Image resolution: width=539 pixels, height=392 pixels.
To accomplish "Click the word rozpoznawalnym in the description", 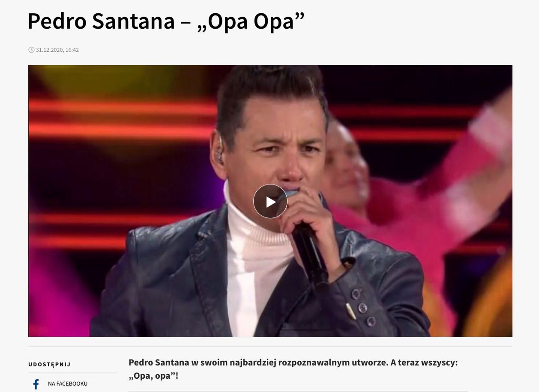I will 327,362.
